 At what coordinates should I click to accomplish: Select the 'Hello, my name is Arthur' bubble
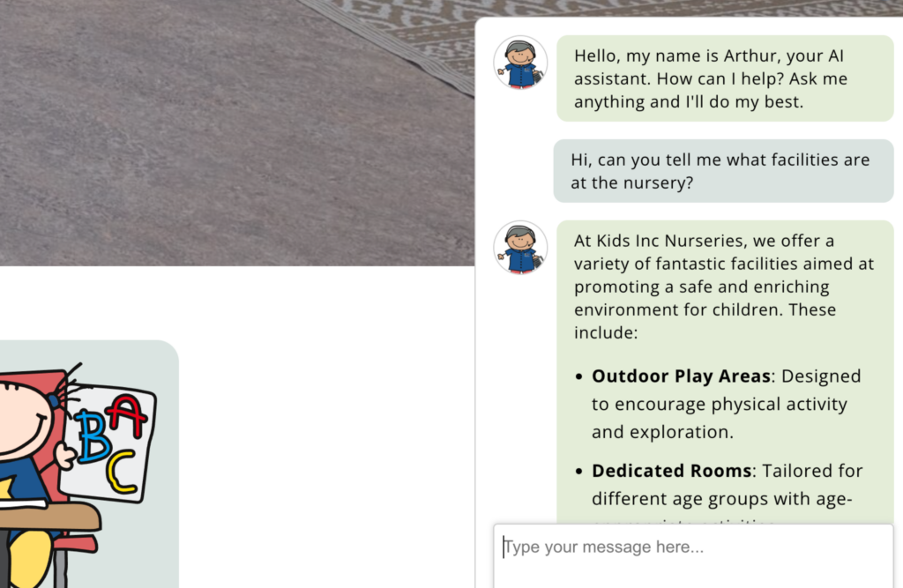[x=725, y=78]
